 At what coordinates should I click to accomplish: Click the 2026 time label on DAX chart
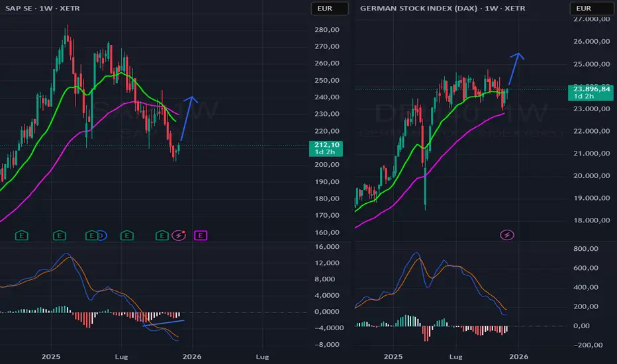(x=519, y=357)
